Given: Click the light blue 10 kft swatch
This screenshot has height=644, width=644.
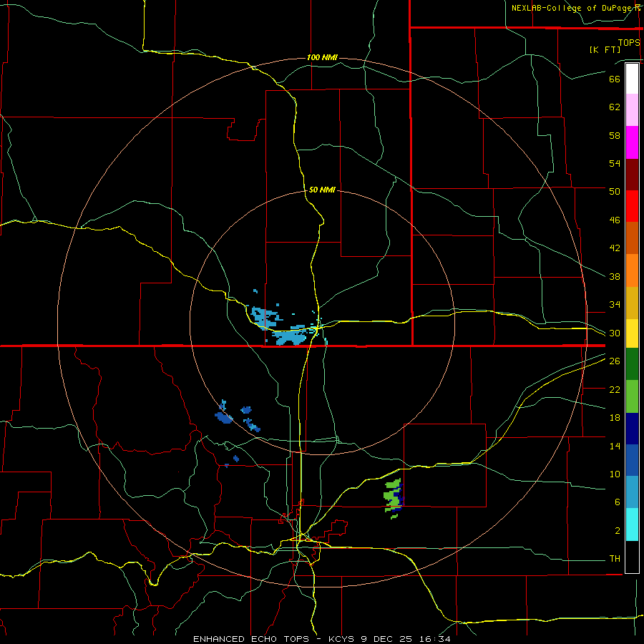Looking at the screenshot, I should [x=632, y=492].
